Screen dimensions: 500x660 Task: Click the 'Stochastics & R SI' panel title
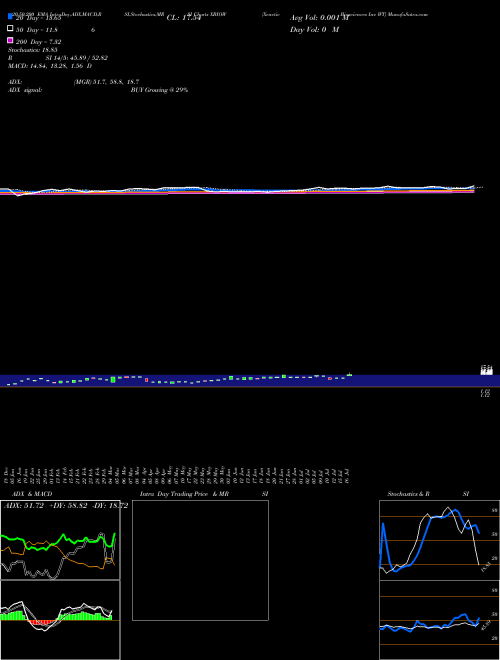[428, 494]
